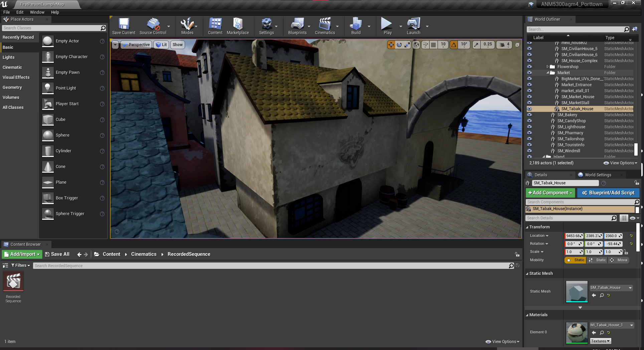Toggle visibility of SM_Bakery actor
The image size is (644, 350).
(529, 115)
